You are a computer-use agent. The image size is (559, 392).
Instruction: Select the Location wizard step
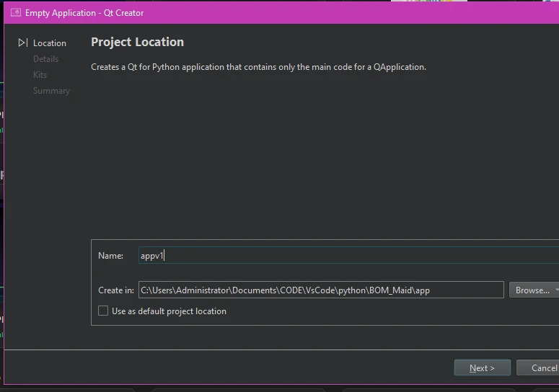click(50, 43)
